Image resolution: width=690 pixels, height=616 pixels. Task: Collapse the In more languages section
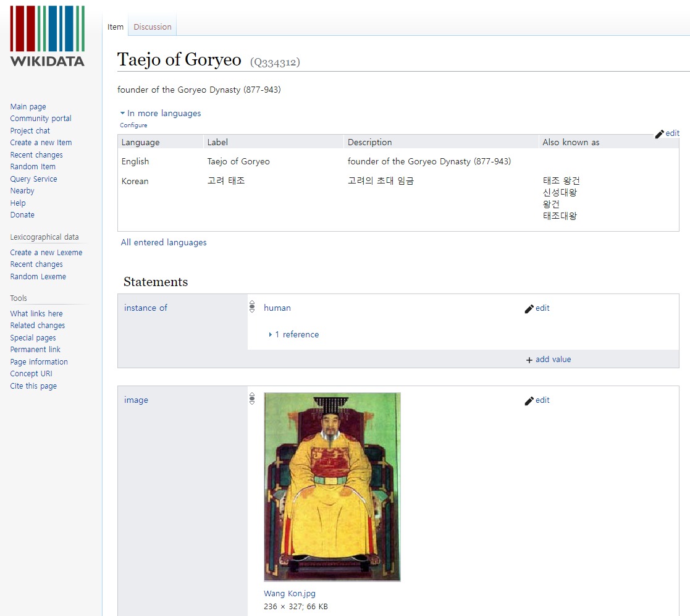point(161,113)
